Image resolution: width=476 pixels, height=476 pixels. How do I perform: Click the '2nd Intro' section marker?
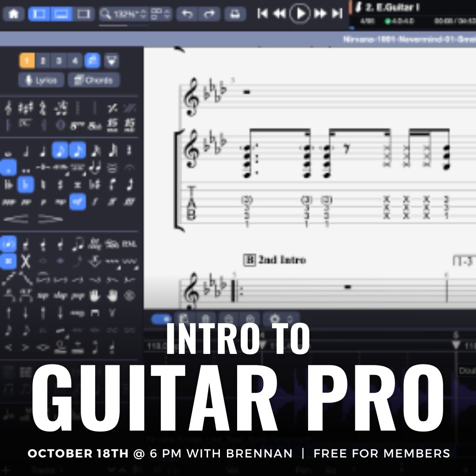pyautogui.click(x=275, y=260)
